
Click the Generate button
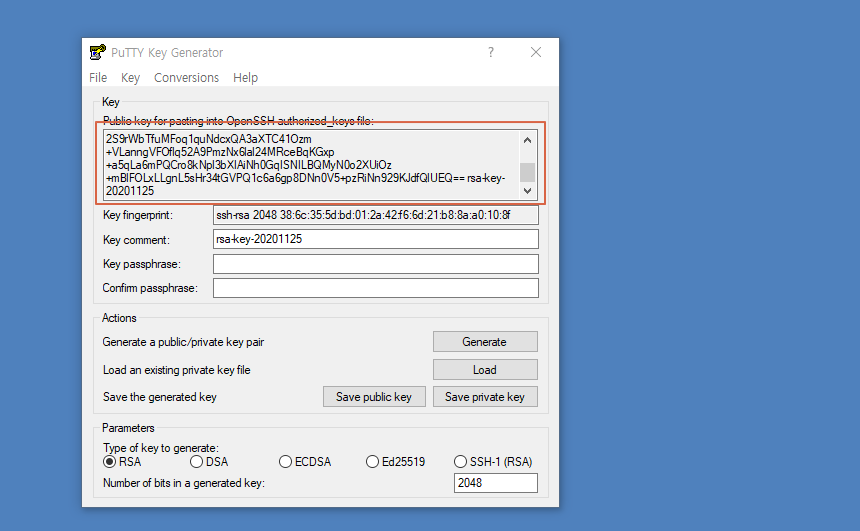click(485, 342)
